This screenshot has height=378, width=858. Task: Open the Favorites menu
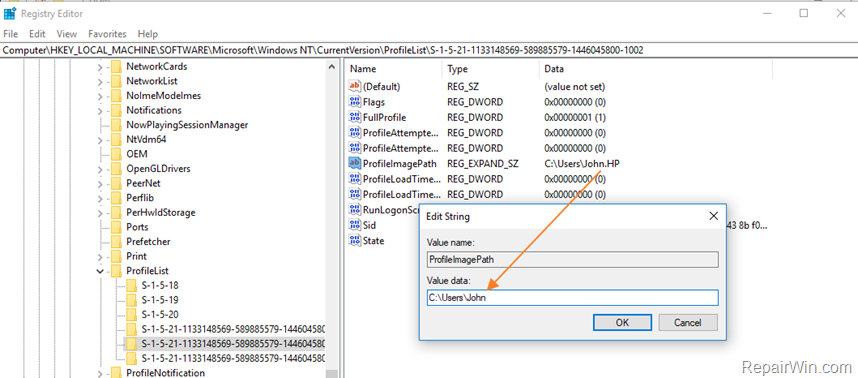point(107,34)
